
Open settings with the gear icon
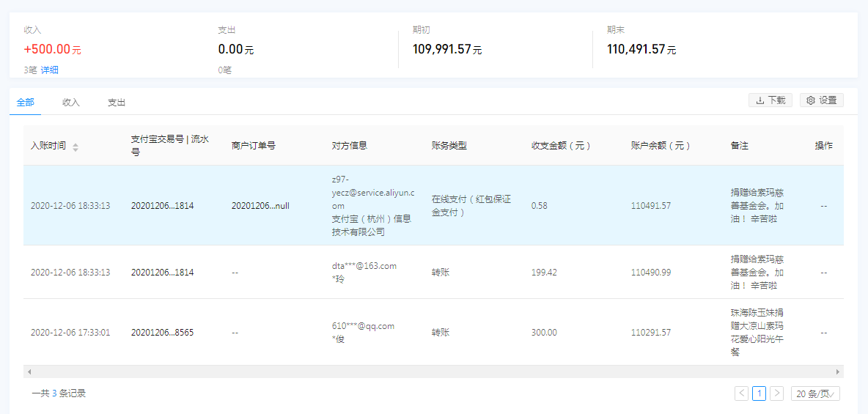click(x=821, y=100)
